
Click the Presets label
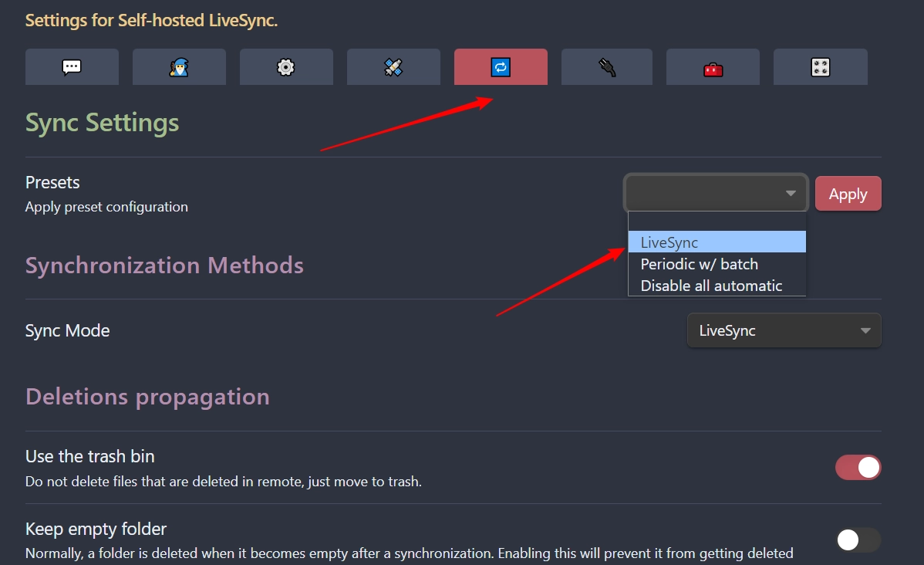pyautogui.click(x=52, y=182)
